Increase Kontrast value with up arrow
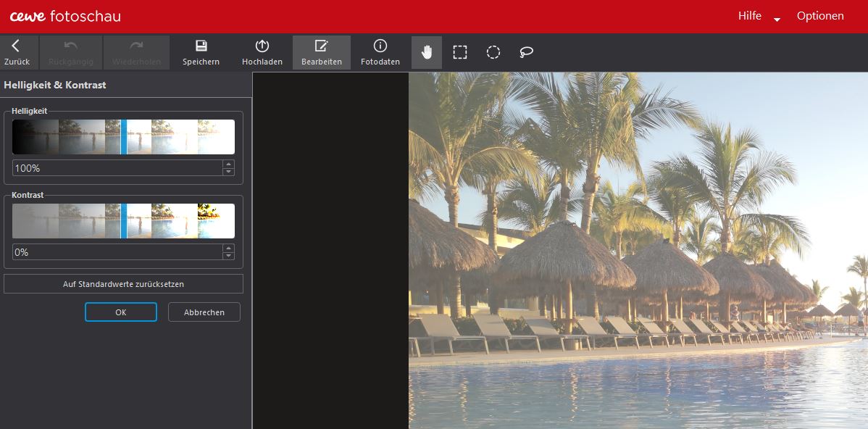 click(229, 248)
